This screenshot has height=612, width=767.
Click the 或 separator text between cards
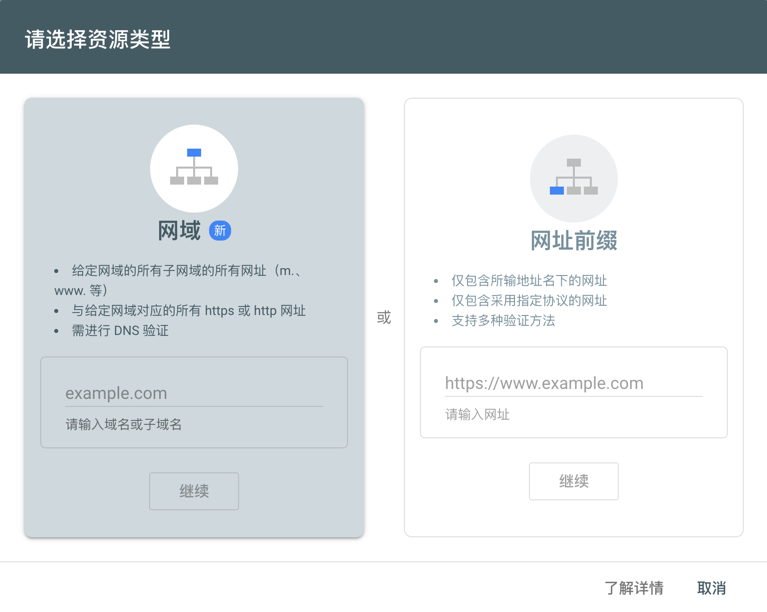click(384, 318)
